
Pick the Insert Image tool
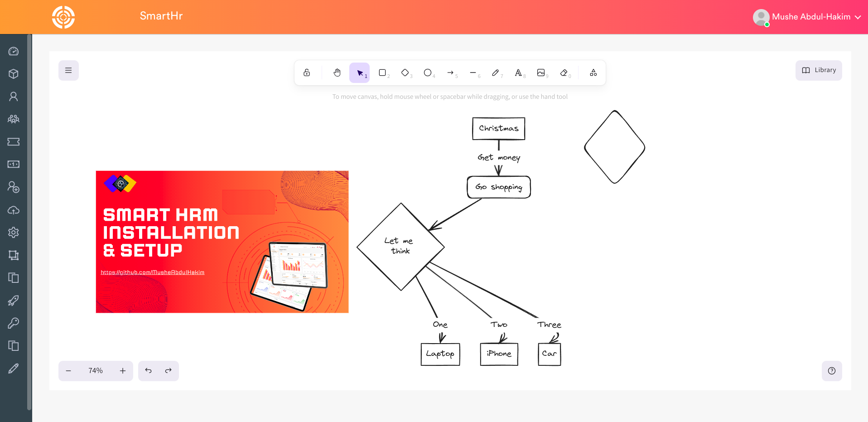click(541, 73)
